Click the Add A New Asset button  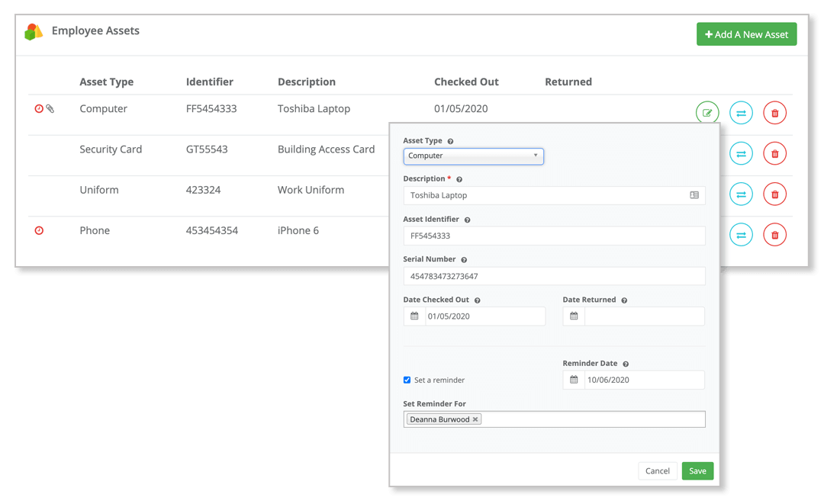tap(746, 34)
